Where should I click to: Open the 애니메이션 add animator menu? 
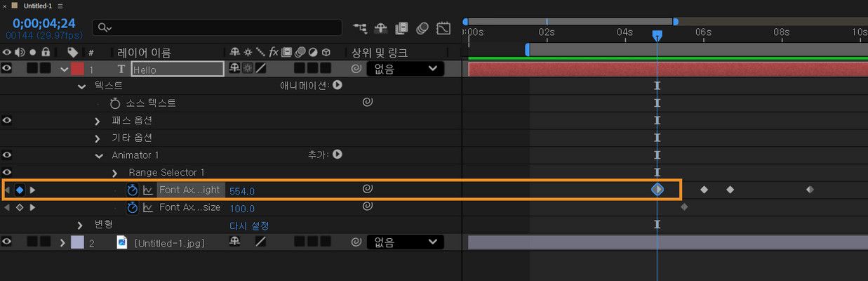tap(338, 85)
